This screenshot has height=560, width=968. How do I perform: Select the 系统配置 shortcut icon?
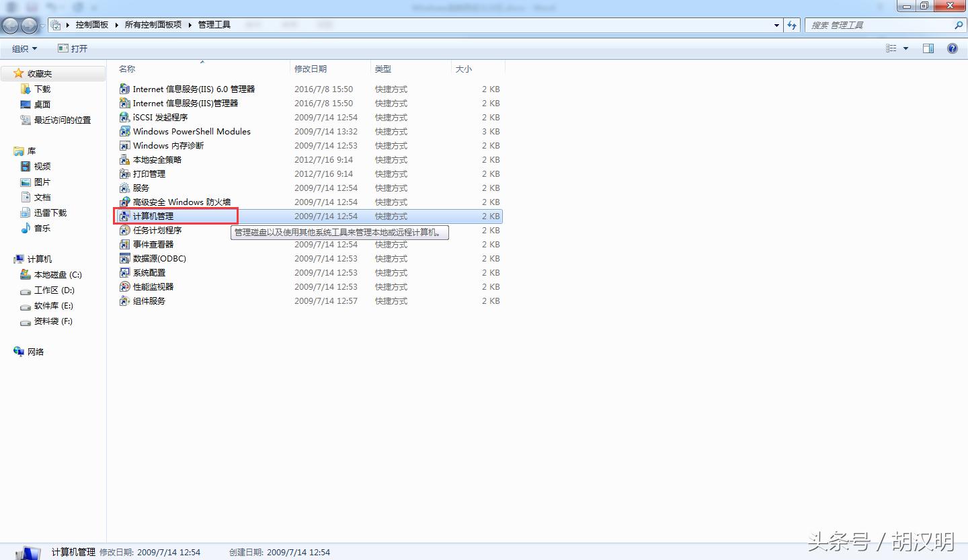(x=124, y=272)
